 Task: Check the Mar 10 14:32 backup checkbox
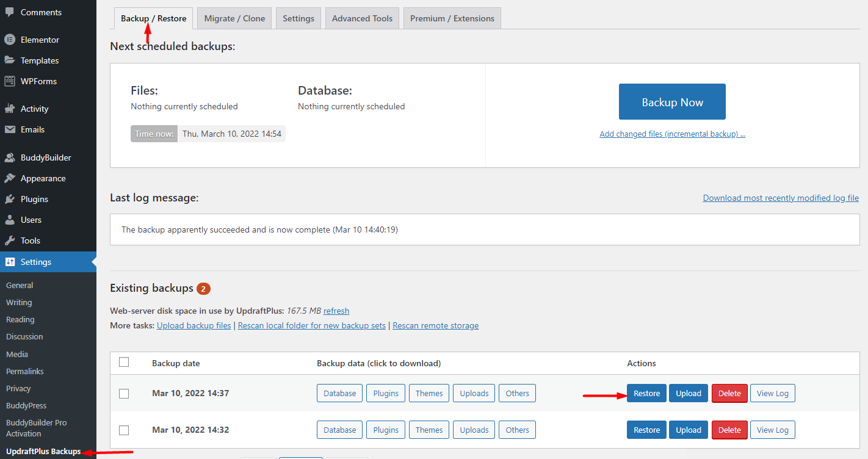tap(124, 429)
